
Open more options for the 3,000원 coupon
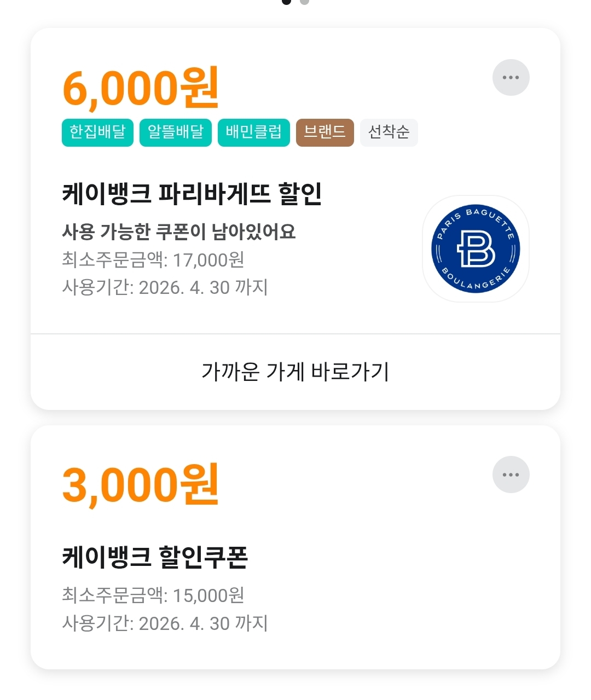[511, 475]
